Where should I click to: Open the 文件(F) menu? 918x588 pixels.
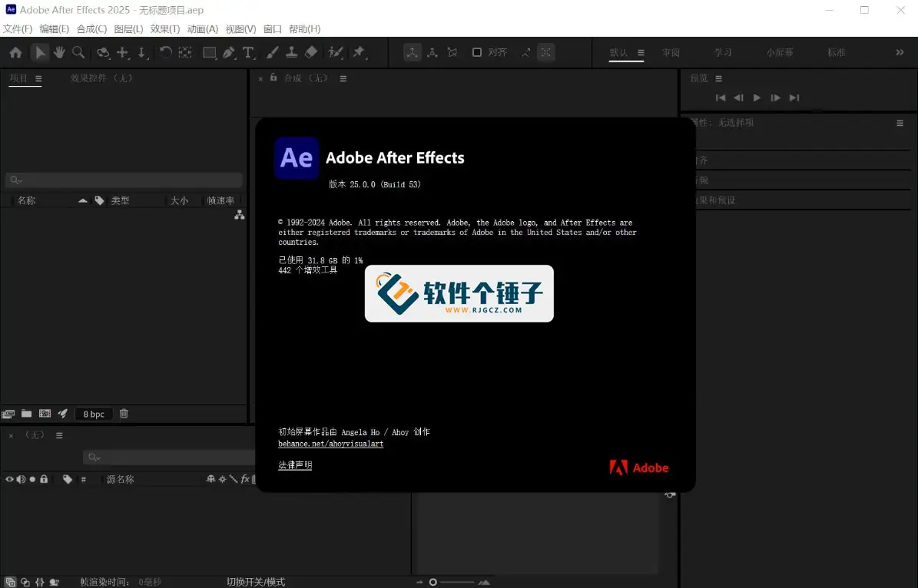click(x=18, y=28)
